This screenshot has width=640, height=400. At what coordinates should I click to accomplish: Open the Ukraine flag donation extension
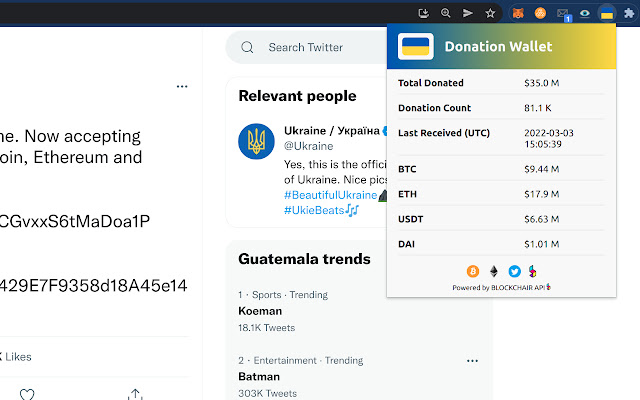(605, 14)
